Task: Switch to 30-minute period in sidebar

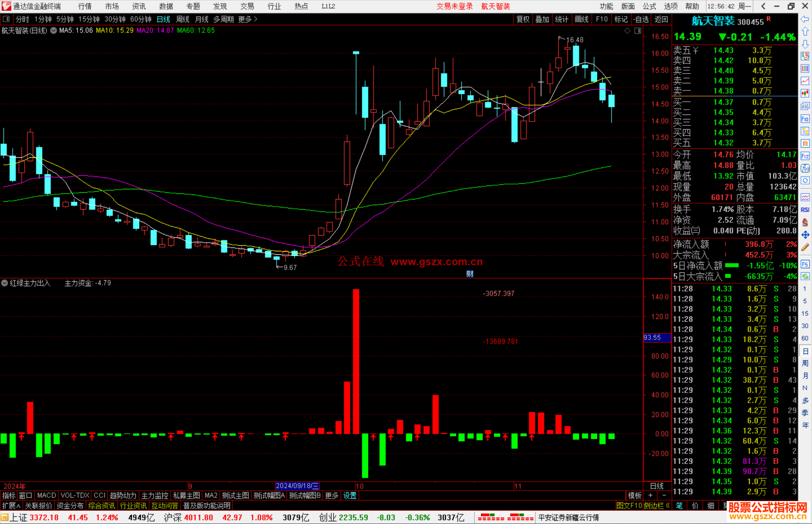Action: point(804,326)
